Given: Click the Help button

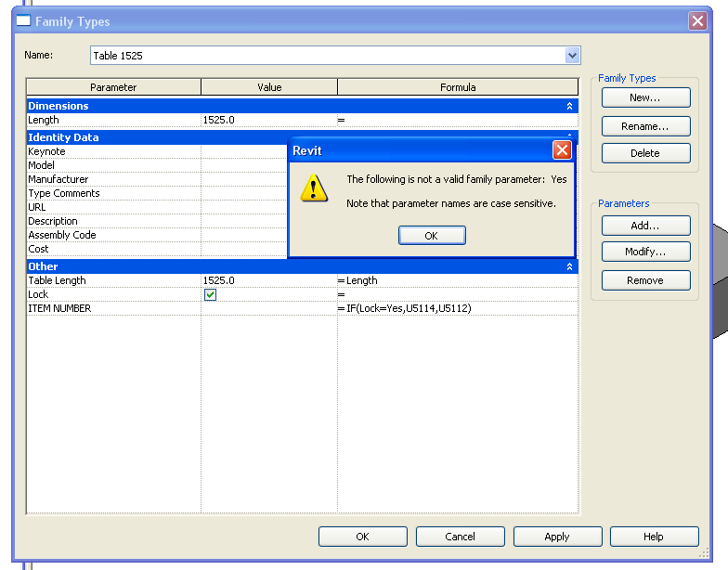Looking at the screenshot, I should (654, 537).
